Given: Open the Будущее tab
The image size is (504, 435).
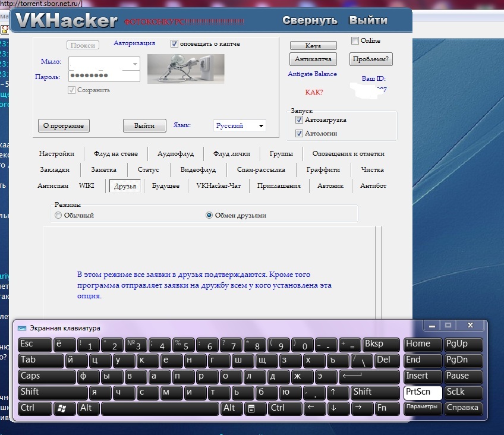Looking at the screenshot, I should pos(166,185).
